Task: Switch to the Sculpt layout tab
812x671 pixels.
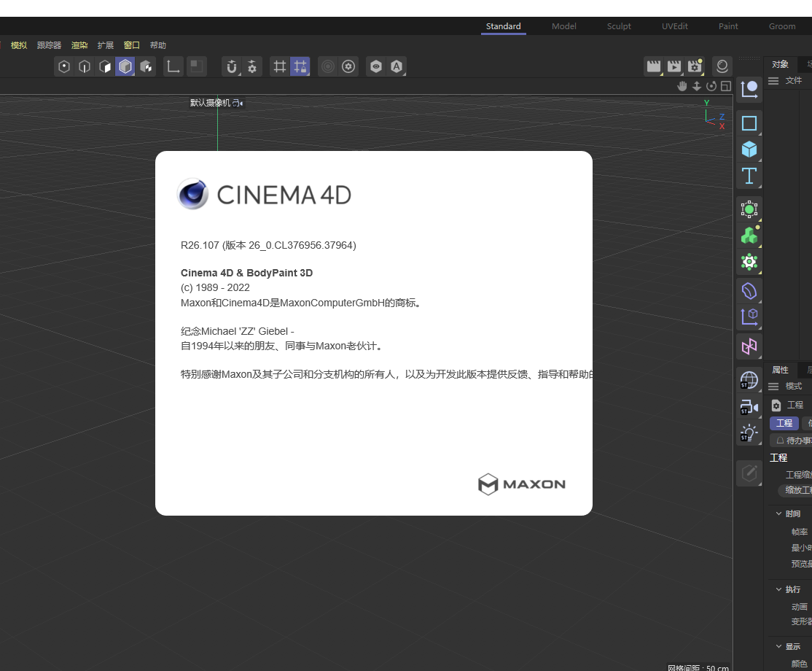Action: click(x=618, y=26)
